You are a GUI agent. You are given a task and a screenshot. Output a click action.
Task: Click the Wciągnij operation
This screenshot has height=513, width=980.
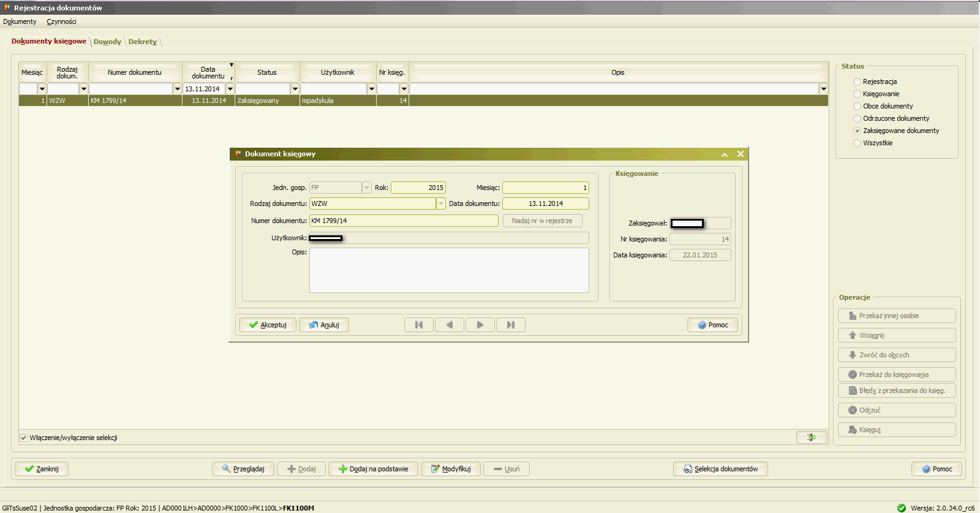pos(897,335)
